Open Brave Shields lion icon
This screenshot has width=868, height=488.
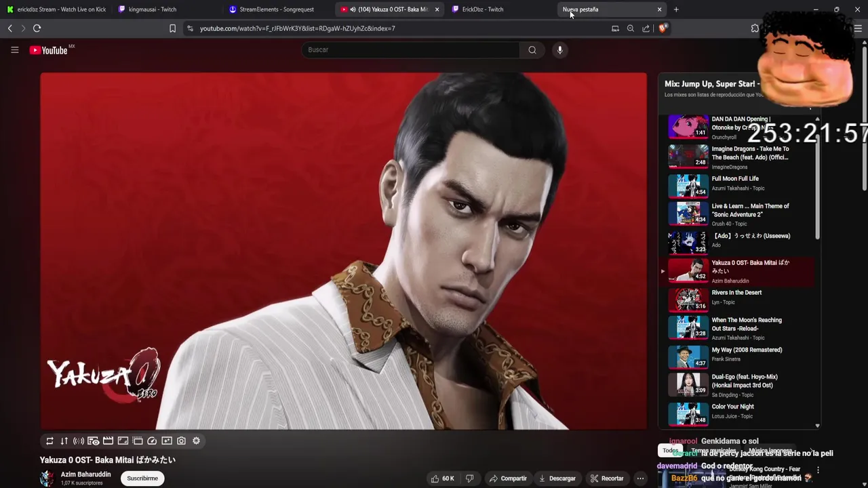click(663, 28)
